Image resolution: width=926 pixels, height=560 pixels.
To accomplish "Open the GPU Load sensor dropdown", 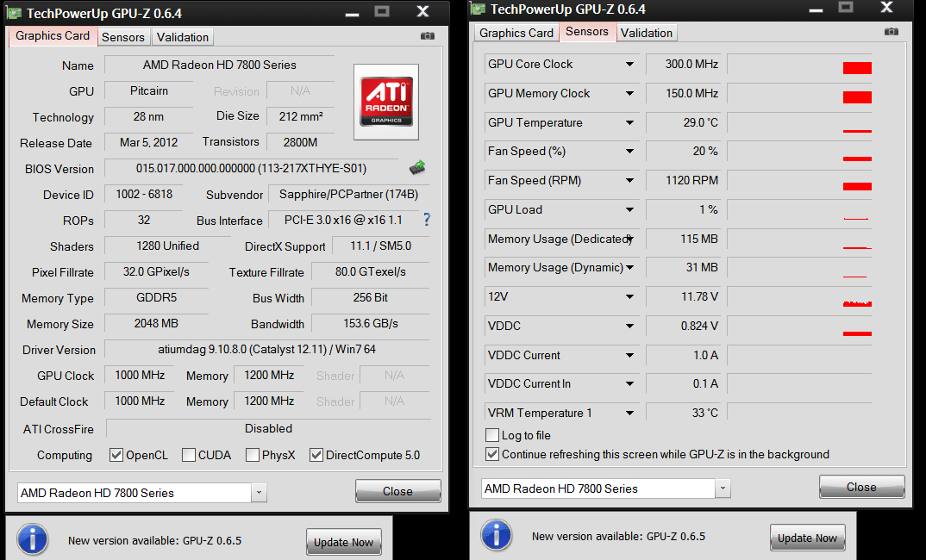I will pos(629,209).
